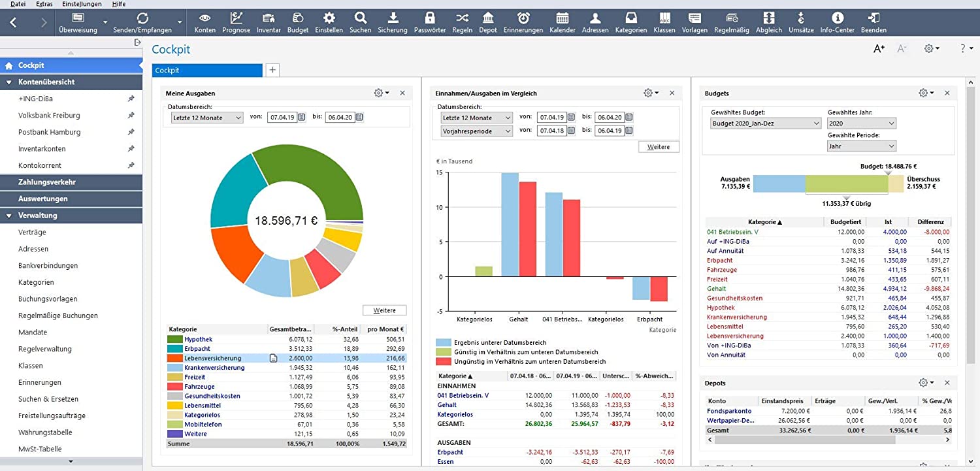Viewport: 980px width, 471px height.
Task: Click Weitere button below the donut chart
Action: 384,310
